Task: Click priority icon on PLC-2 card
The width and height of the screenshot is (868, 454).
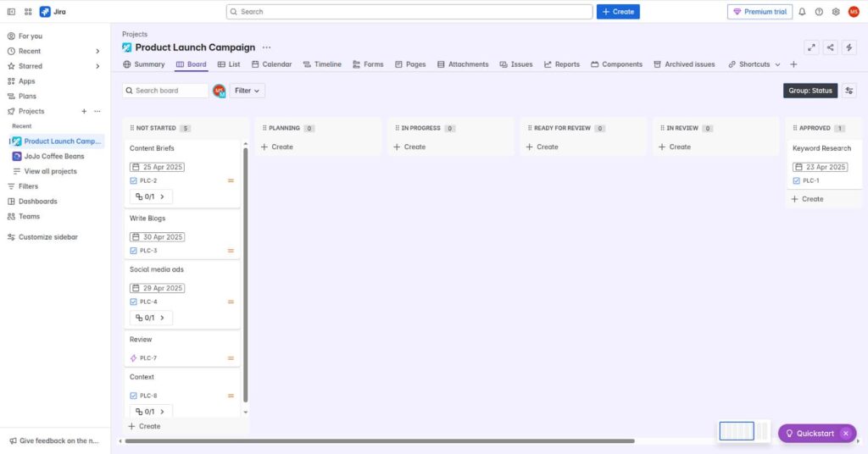Action: 231,180
